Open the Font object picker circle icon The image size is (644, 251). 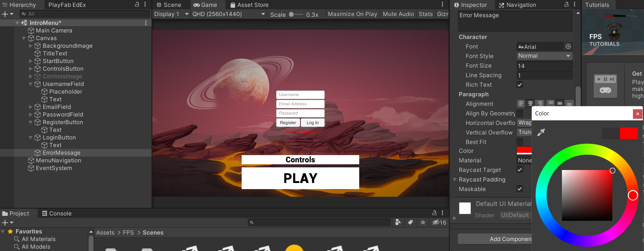pos(568,46)
